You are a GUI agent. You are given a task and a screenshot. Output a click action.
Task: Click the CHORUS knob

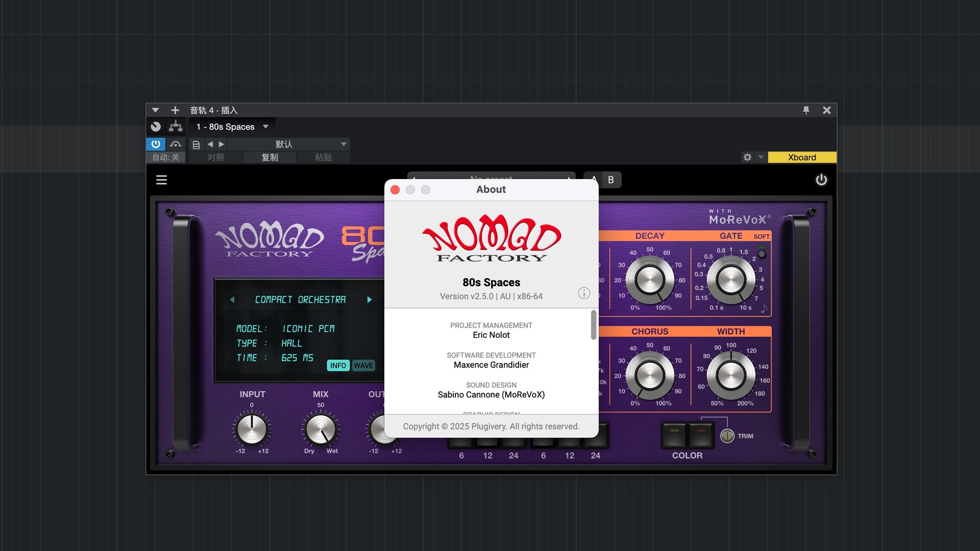tap(650, 375)
